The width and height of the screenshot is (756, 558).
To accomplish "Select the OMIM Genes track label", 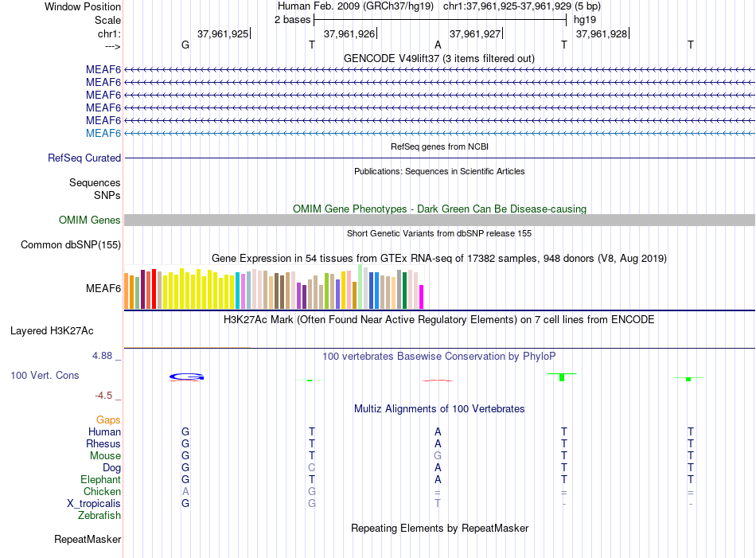I will click(90, 220).
